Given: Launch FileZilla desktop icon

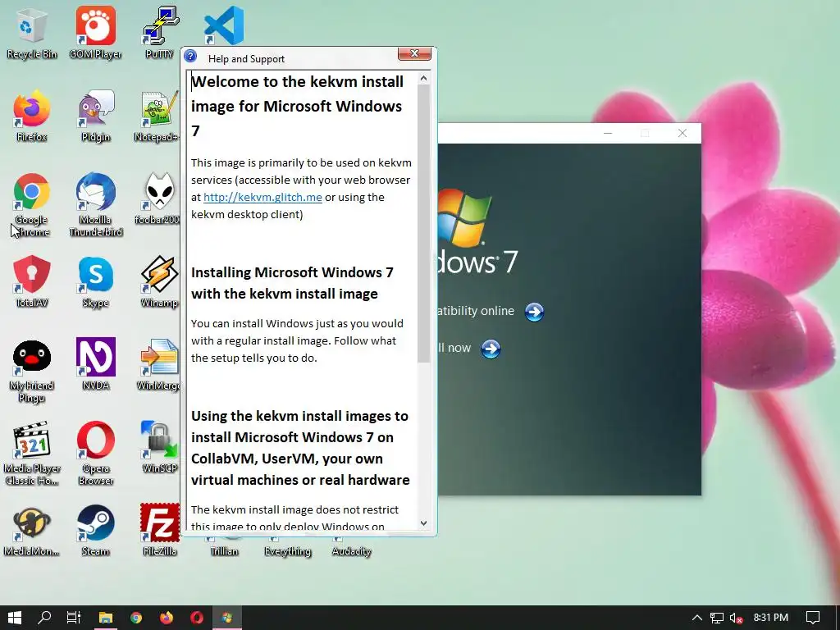Looking at the screenshot, I should pos(160,531).
